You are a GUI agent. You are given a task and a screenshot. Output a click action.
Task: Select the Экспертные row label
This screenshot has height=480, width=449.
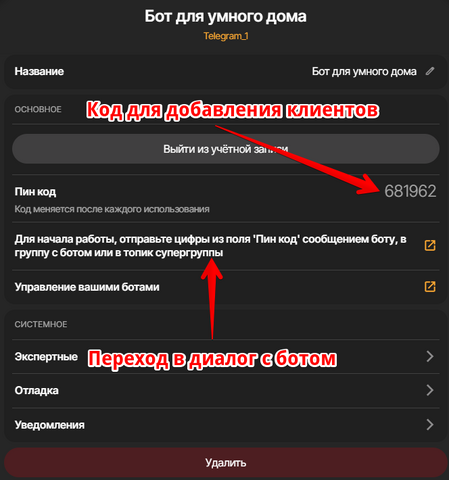point(46,357)
